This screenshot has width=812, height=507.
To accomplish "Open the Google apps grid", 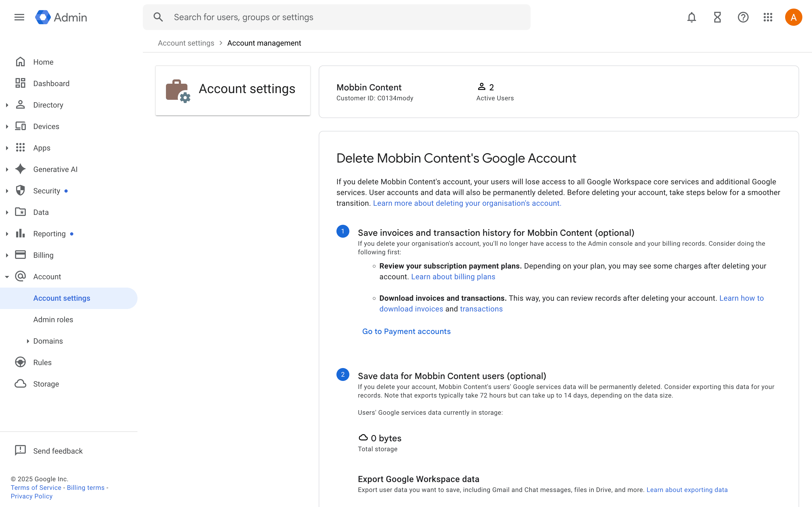I will point(768,17).
